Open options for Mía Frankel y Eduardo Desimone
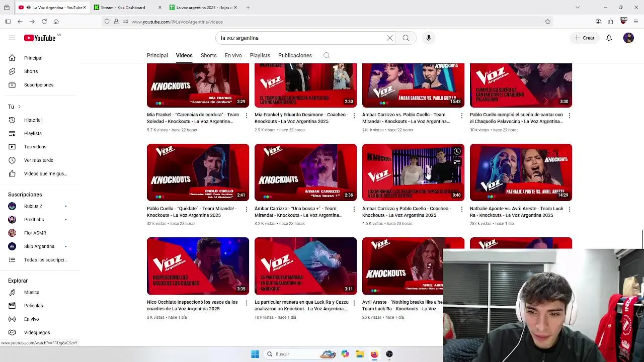 (x=354, y=116)
